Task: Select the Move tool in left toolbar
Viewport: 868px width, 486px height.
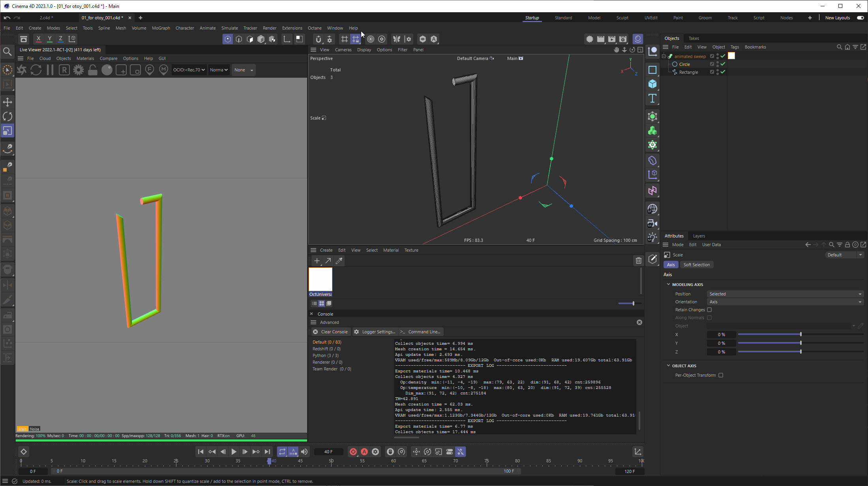Action: pyautogui.click(x=7, y=102)
